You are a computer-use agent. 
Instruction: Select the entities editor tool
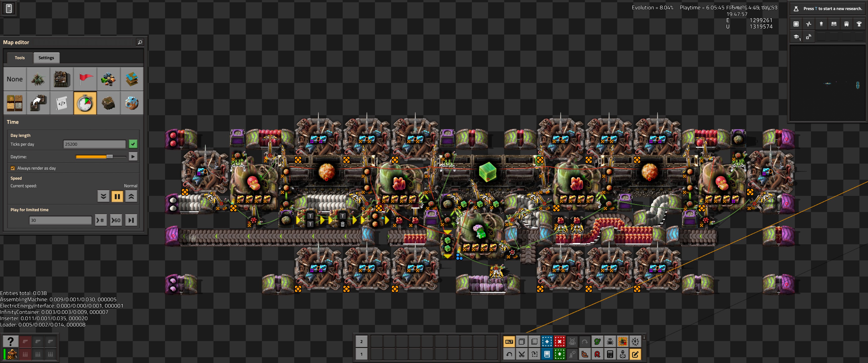point(62,79)
